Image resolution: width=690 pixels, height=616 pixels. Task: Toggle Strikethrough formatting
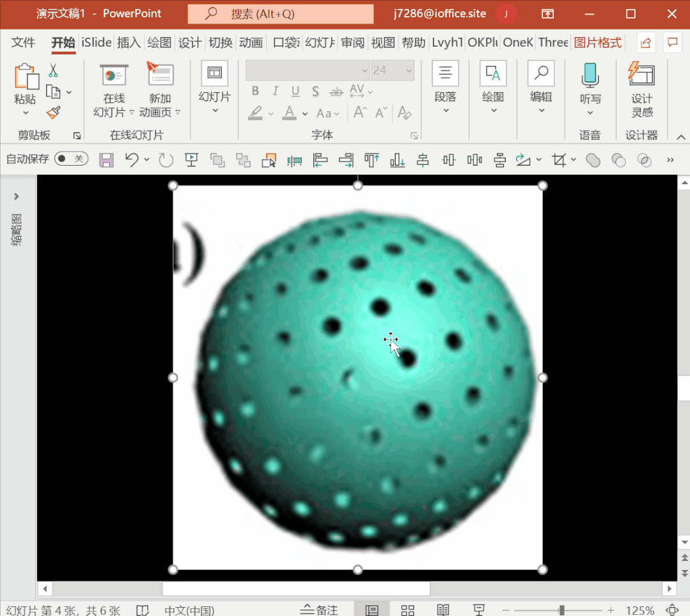(x=336, y=91)
